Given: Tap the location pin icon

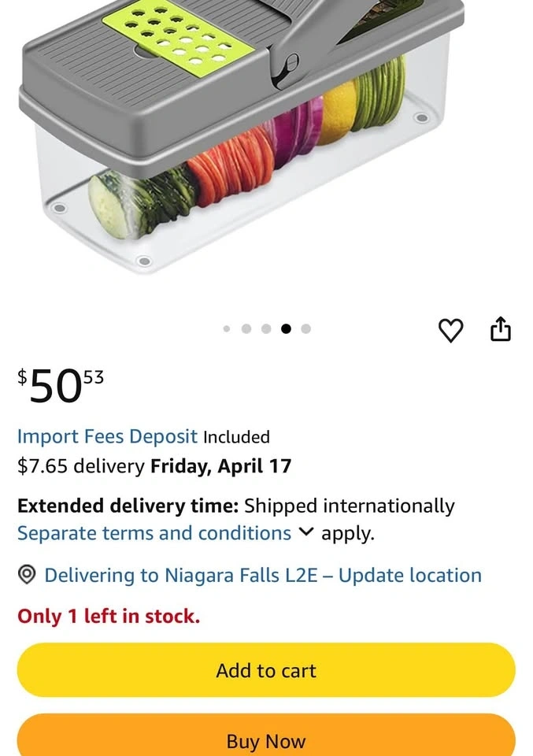Looking at the screenshot, I should tap(27, 576).
